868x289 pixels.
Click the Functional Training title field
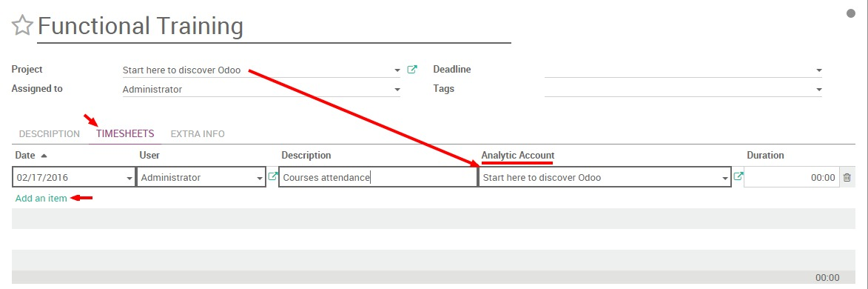coord(274,27)
